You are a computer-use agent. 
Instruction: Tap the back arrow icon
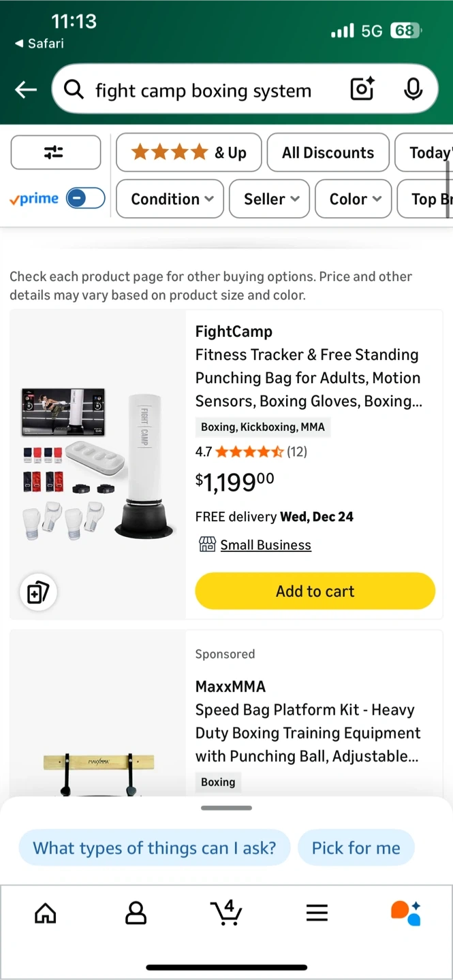[x=26, y=89]
